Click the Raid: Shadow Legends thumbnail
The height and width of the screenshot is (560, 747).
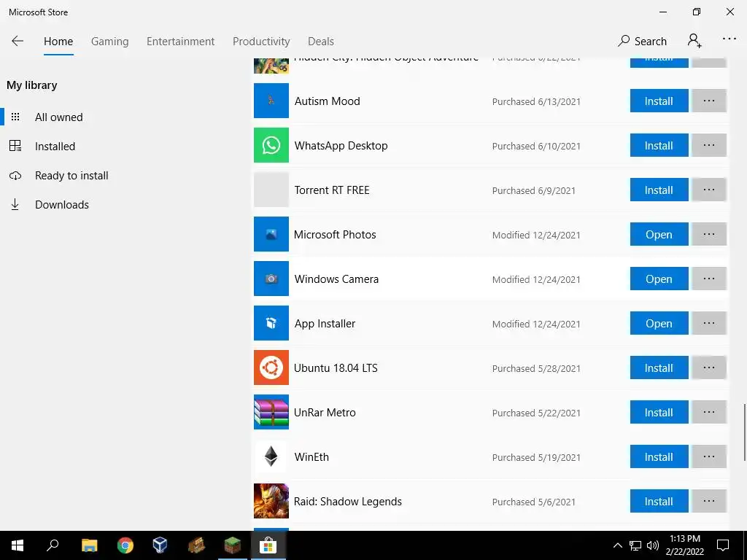[271, 501]
